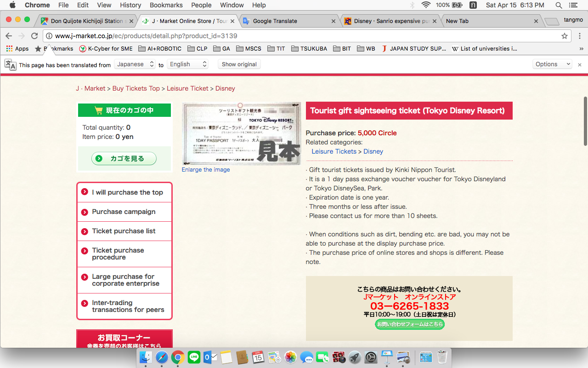Open the History menu

(130, 5)
